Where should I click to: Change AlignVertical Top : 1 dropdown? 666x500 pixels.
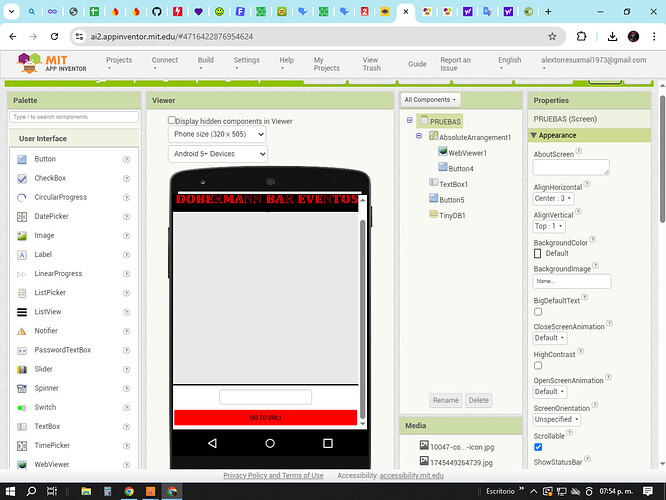coord(549,226)
